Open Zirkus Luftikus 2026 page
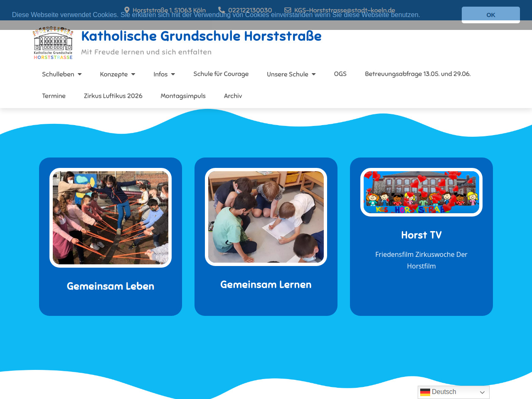 pos(113,96)
